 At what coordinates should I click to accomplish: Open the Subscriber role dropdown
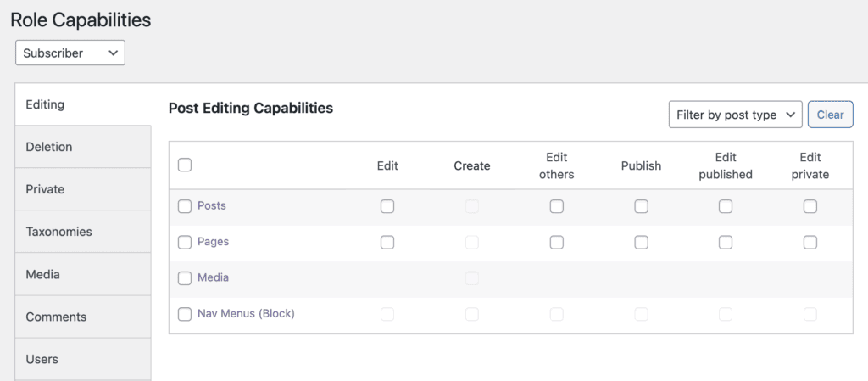tap(70, 53)
